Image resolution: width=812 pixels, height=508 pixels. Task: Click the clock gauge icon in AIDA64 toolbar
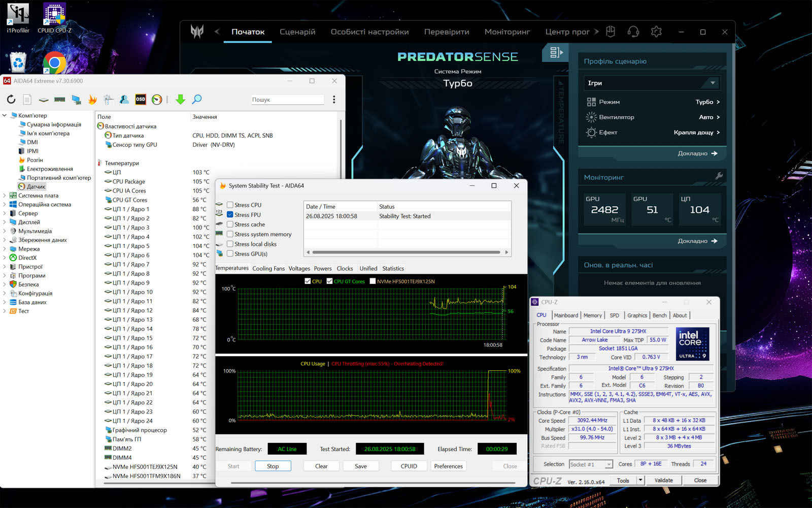[x=157, y=100]
